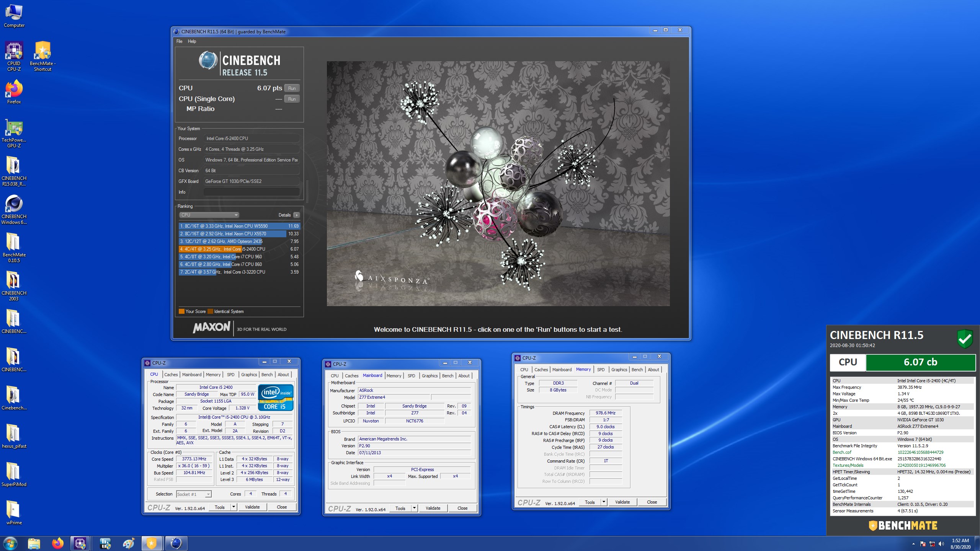Click Validate in left CPU-Z window

pyautogui.click(x=252, y=507)
